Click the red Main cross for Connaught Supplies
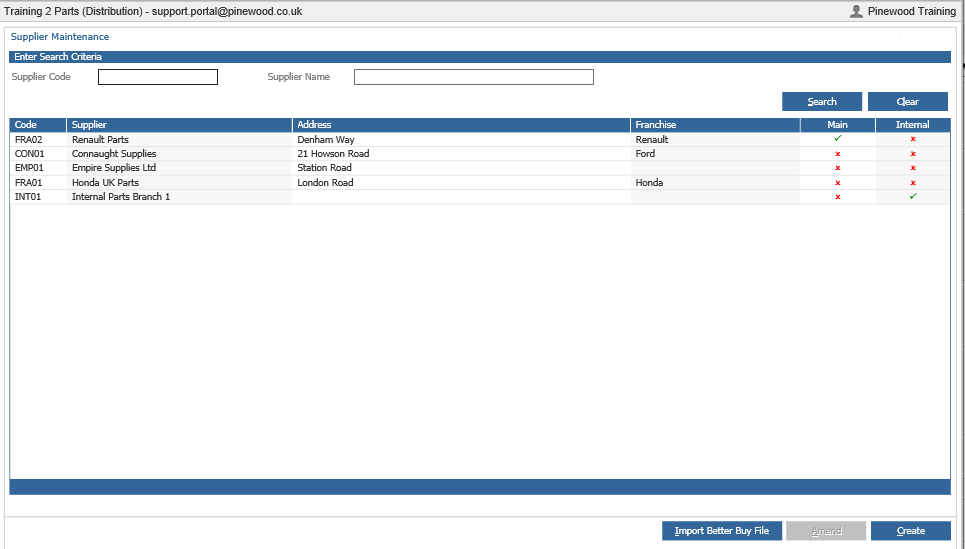The image size is (965, 549). tap(838, 154)
